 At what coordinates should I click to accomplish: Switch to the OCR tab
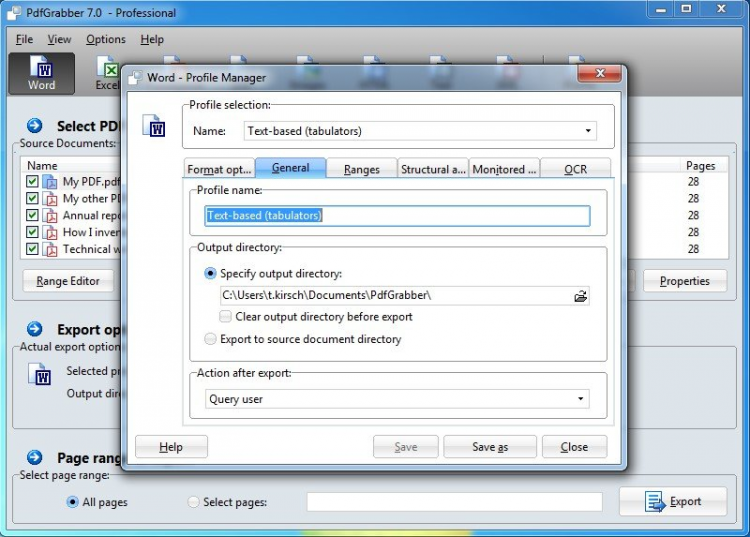[x=575, y=169]
